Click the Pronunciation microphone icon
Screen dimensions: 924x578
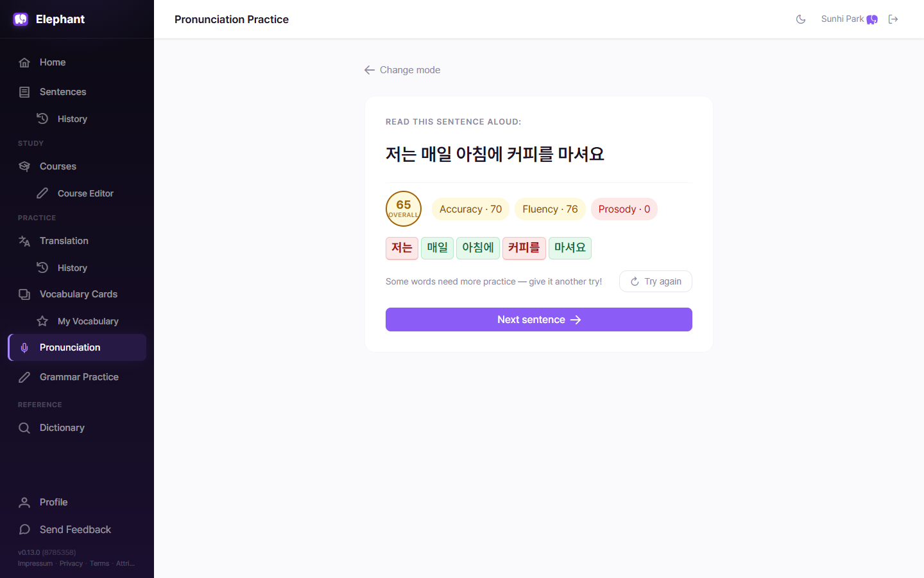click(24, 347)
